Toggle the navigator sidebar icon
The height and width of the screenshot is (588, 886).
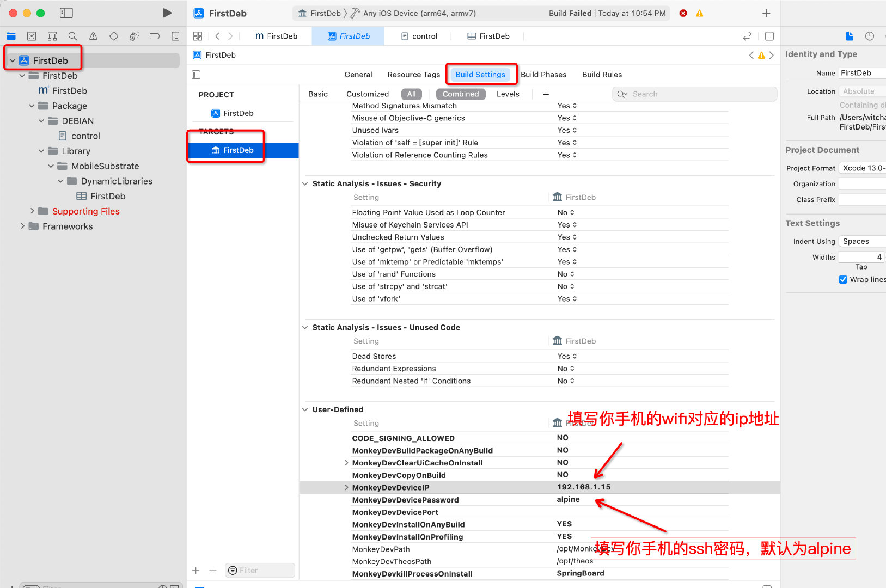click(x=66, y=13)
